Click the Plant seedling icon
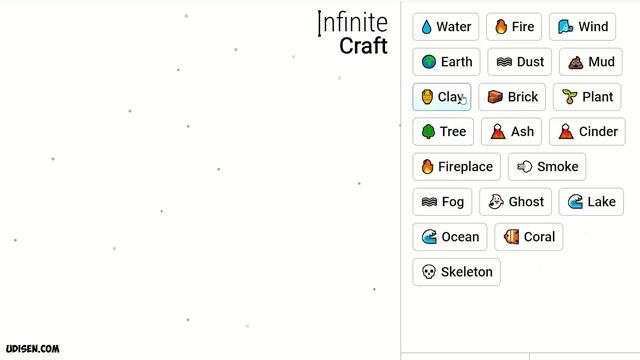 coord(570,97)
